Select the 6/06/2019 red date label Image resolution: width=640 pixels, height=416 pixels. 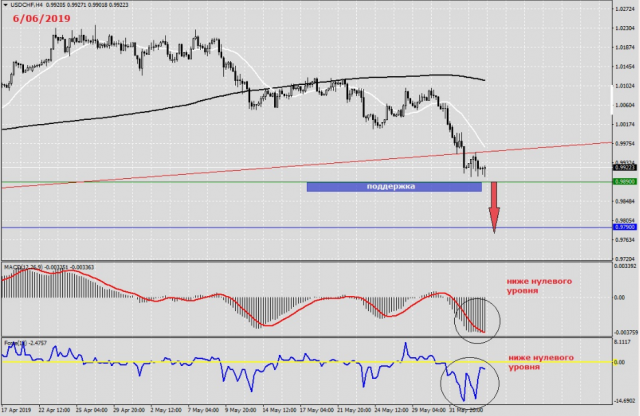pyautogui.click(x=41, y=18)
